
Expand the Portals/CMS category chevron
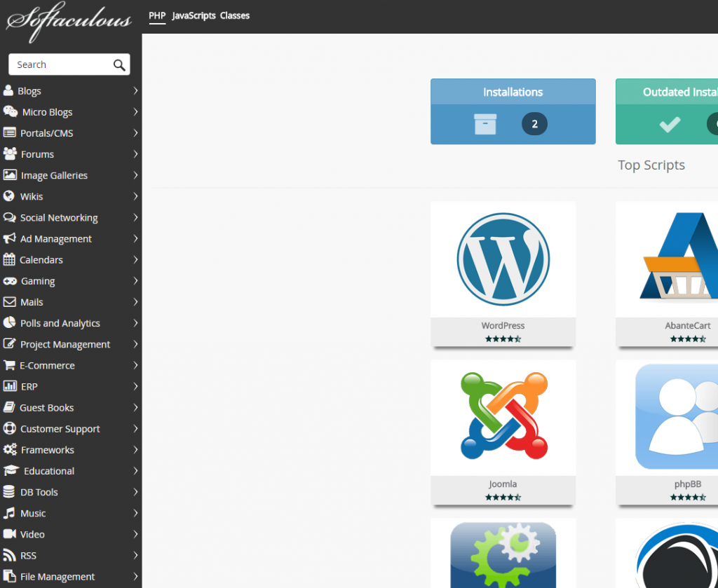click(135, 132)
